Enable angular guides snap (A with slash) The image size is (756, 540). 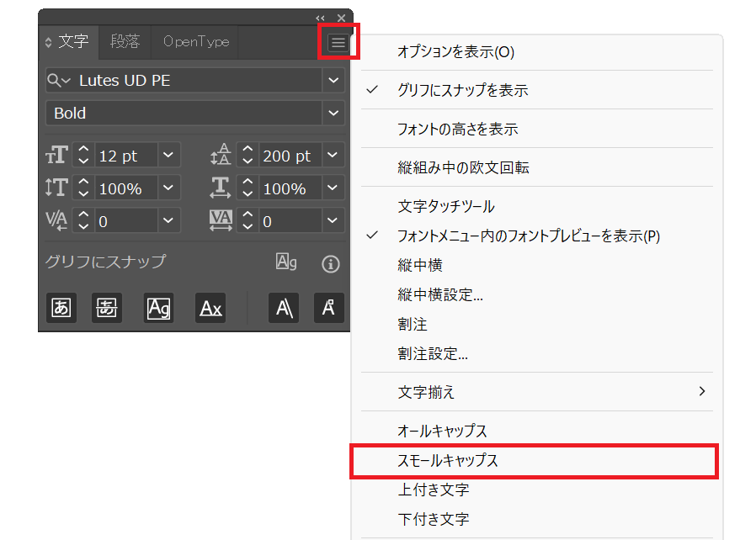pos(284,308)
